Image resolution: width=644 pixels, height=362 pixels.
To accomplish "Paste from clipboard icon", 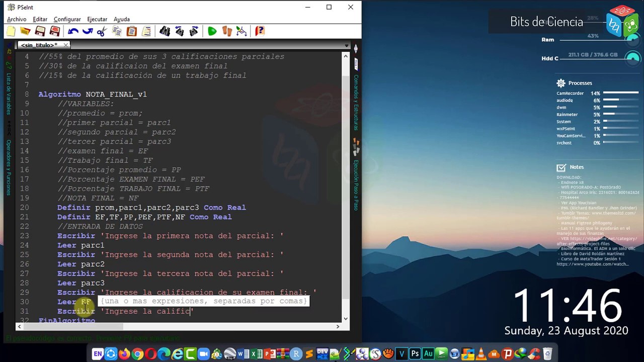I will click(131, 31).
